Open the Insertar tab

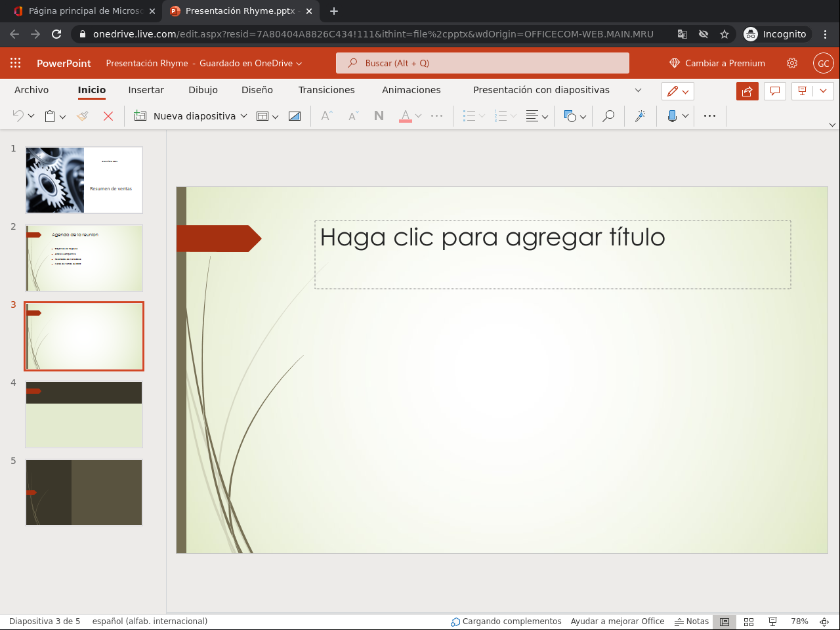point(146,90)
